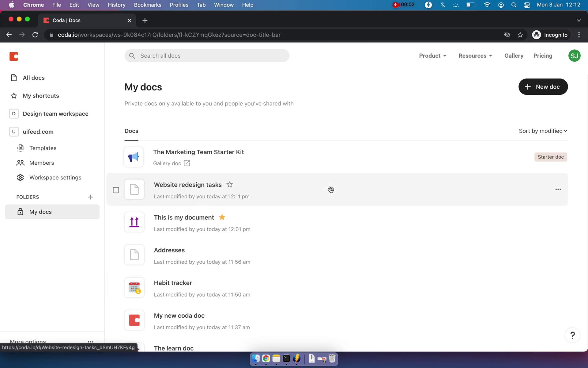Click the three-dot menu icon for Website redesign tasks
This screenshot has width=588, height=368.
(558, 189)
